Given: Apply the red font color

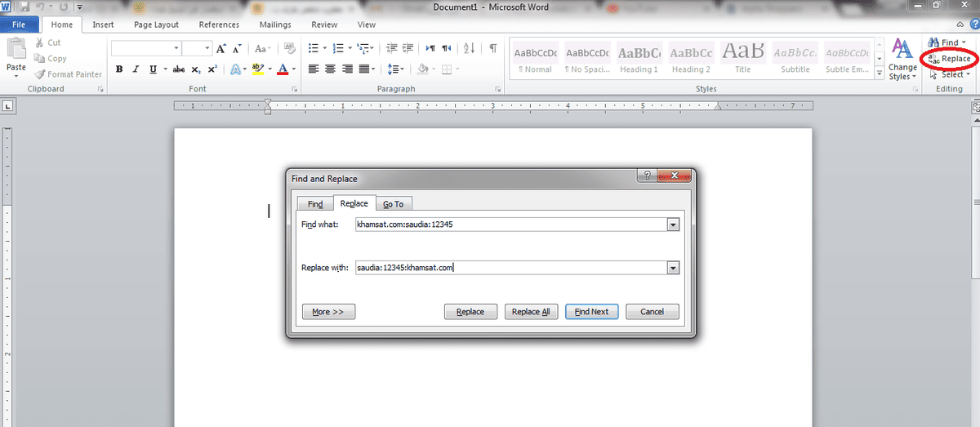Looking at the screenshot, I should pos(283,69).
